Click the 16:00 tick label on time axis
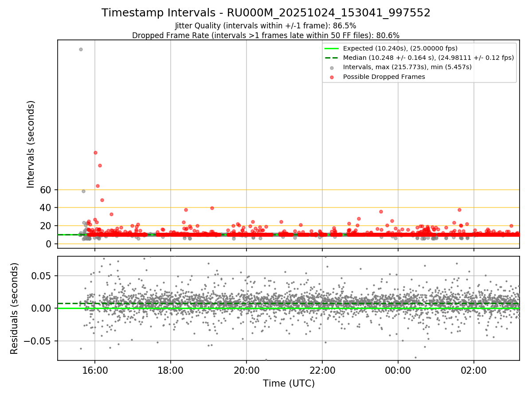532x399 pixels. [95, 370]
